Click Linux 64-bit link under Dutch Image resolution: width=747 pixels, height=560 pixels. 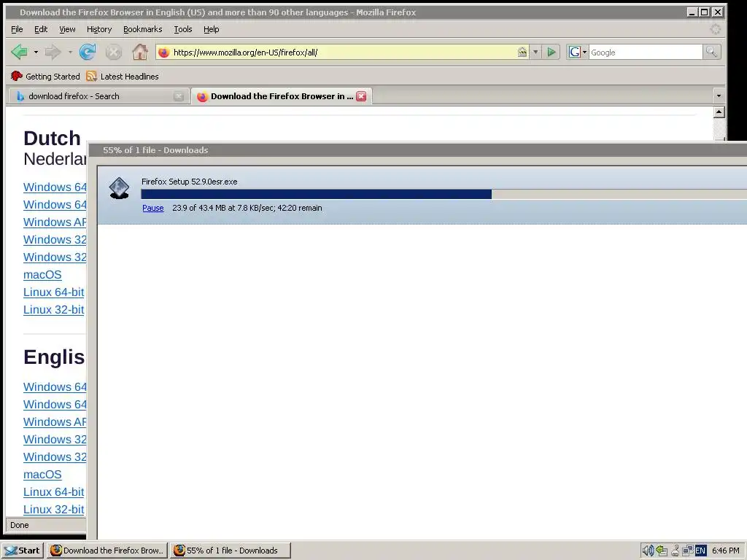54,292
